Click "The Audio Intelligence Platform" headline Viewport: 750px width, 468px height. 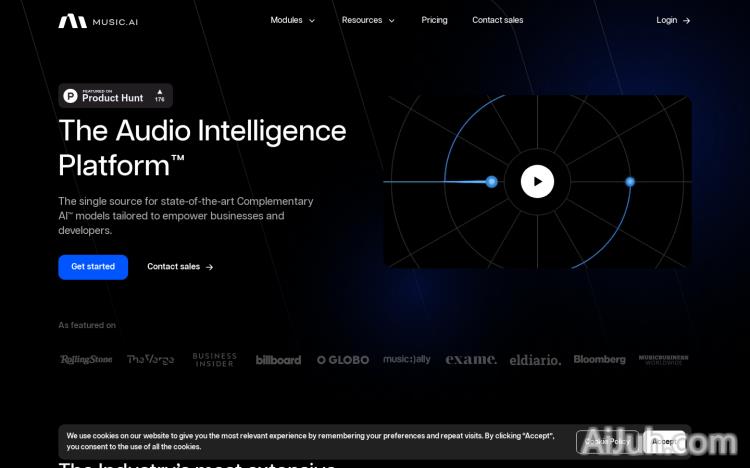tap(202, 148)
